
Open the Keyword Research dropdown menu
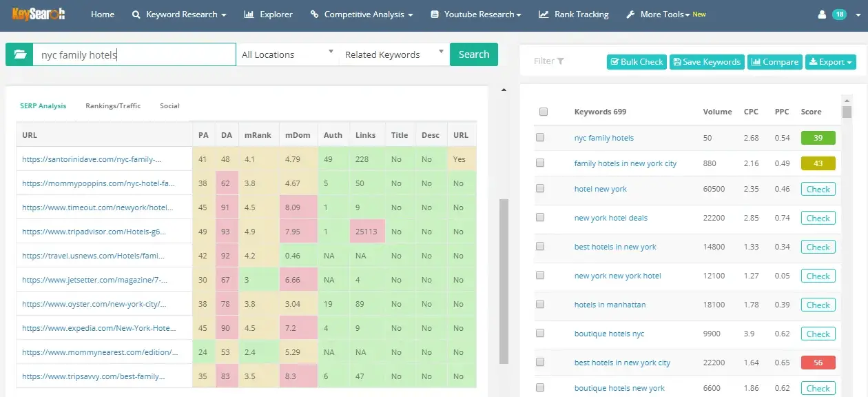(179, 14)
